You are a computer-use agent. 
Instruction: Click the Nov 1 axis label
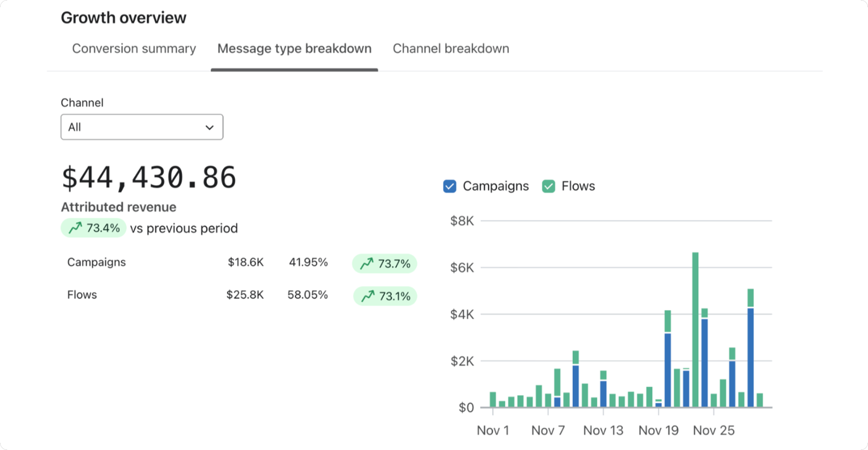(493, 430)
